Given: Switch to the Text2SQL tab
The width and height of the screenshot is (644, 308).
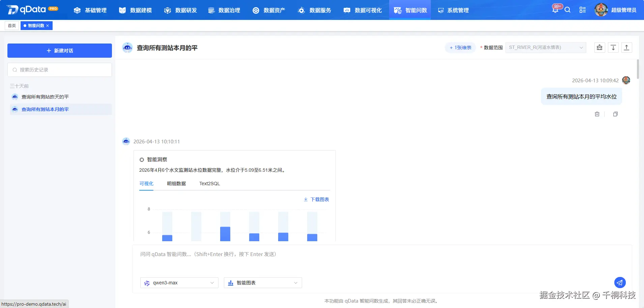Looking at the screenshot, I should click(209, 184).
